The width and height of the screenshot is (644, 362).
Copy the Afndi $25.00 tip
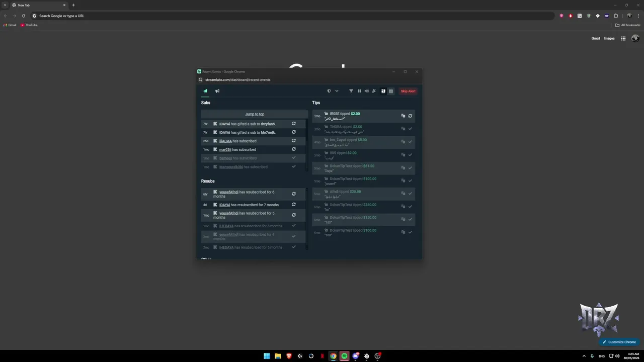tap(403, 194)
